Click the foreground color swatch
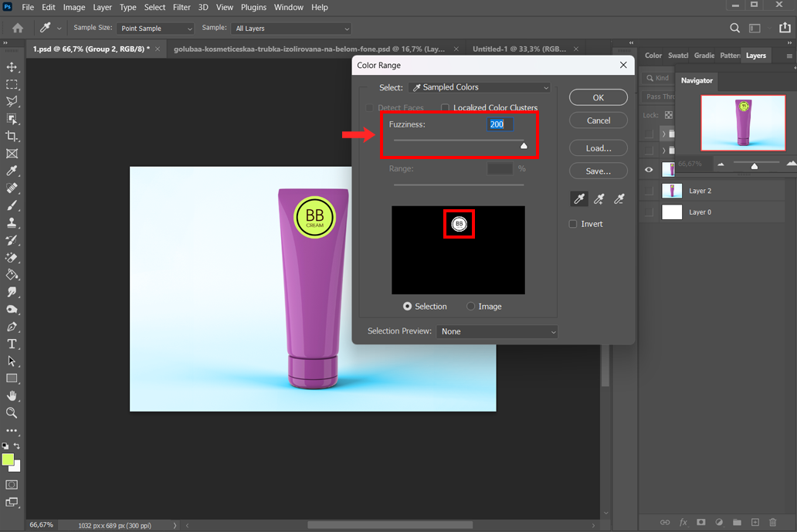Screen dimensions: 797x532 (8, 460)
